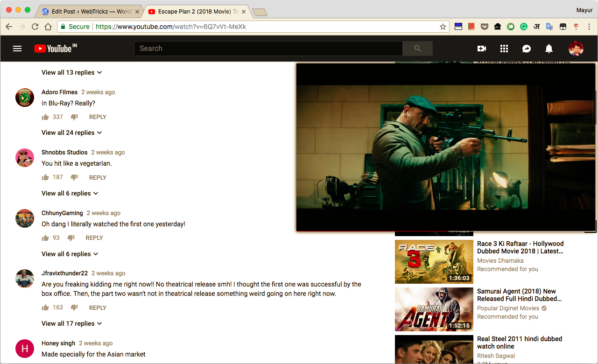598x364 pixels.
Task: Go to the browser home page
Action: pos(48,27)
